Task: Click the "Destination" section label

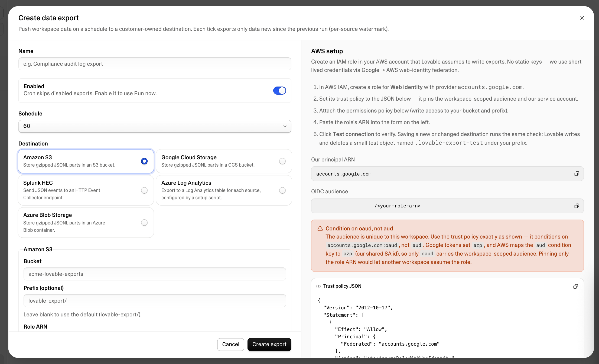Action: click(33, 144)
